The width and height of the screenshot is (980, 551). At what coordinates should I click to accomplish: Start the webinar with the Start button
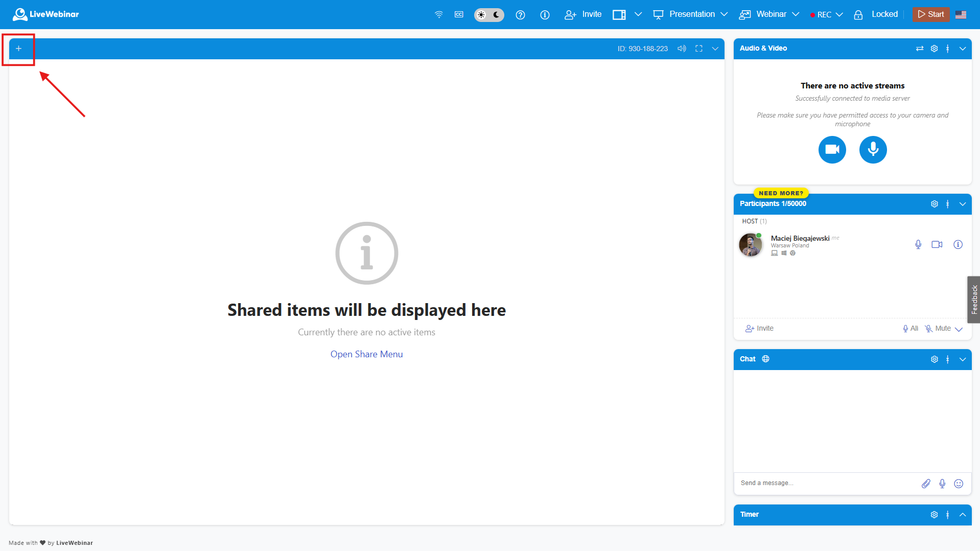[x=930, y=14]
